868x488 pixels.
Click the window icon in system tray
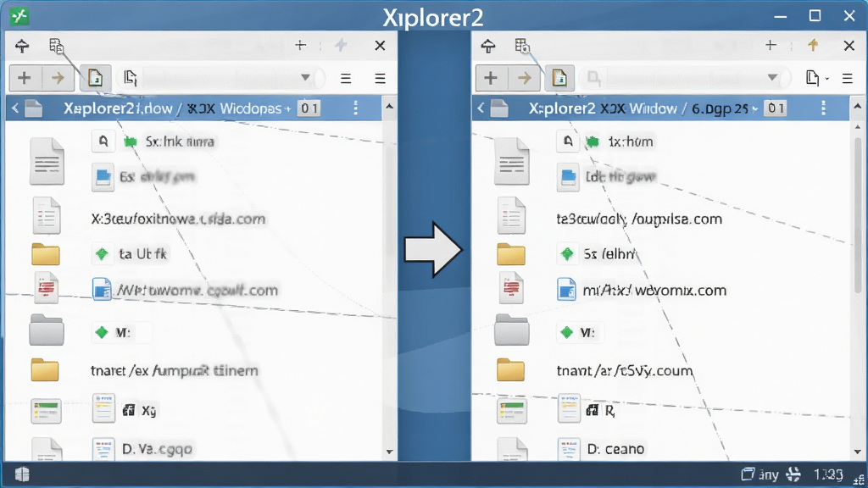click(x=748, y=474)
